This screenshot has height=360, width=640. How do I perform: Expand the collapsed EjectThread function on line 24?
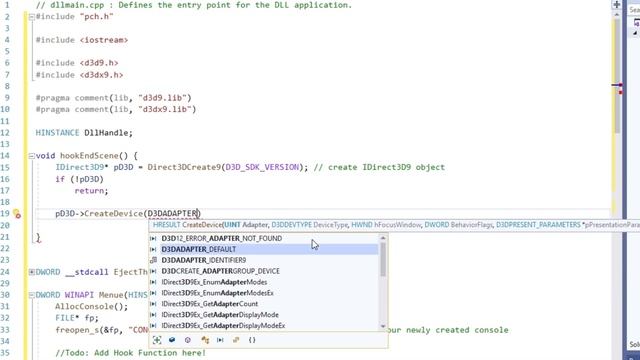tap(32, 272)
